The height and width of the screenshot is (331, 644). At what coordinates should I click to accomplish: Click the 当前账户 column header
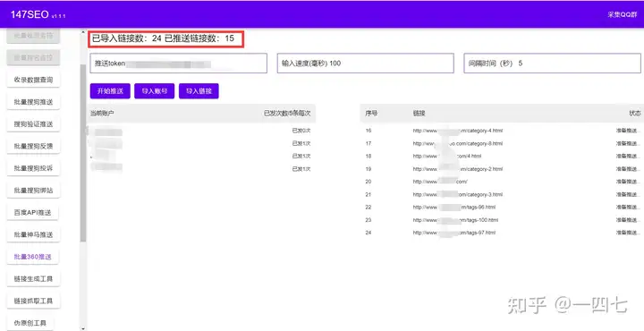[102, 113]
